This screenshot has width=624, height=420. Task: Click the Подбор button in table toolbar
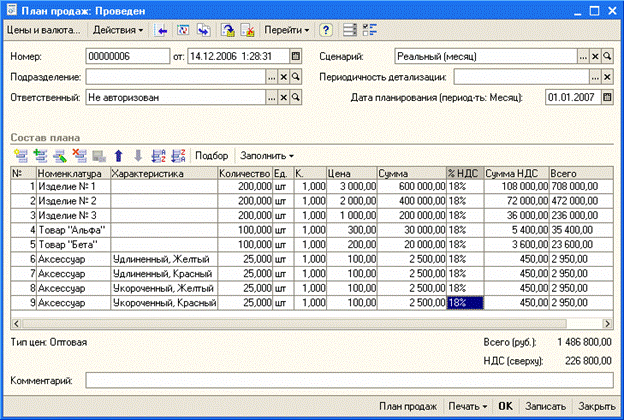211,156
